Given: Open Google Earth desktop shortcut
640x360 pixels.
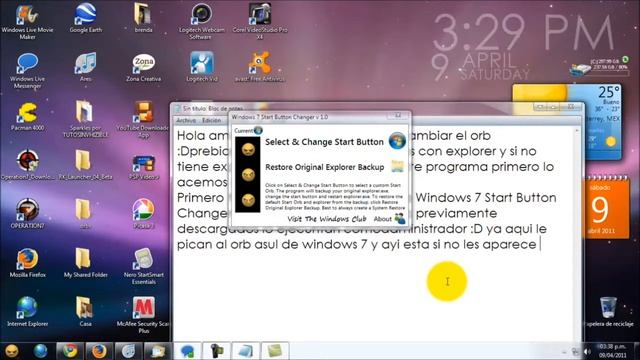Looking at the screenshot, I should [85, 18].
